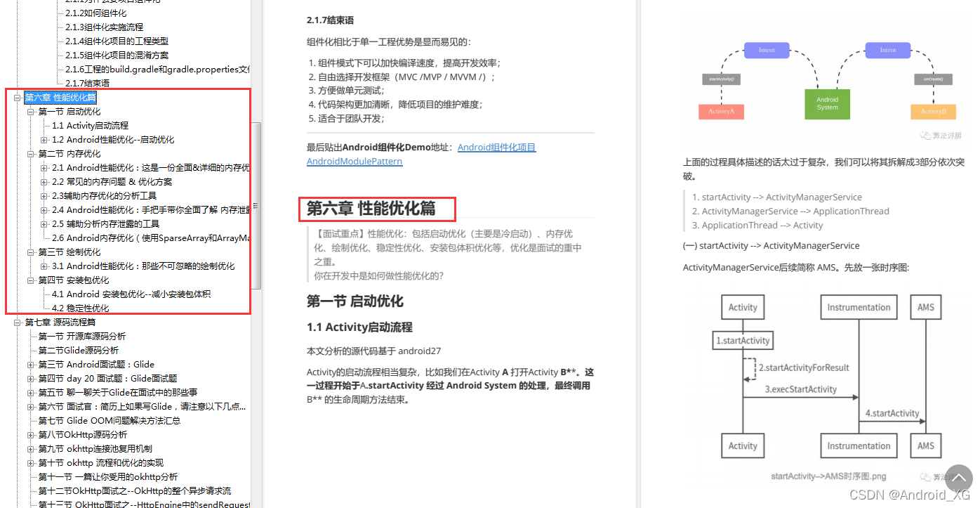Open the AndroidModulePattern hyperlink
Screen dimensions: 980x508
[354, 161]
